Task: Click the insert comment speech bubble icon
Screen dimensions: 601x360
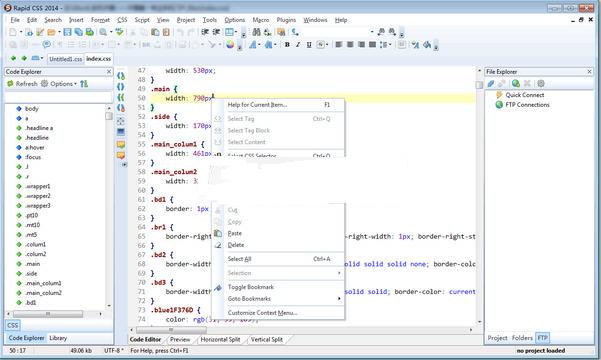Action: click(46, 45)
